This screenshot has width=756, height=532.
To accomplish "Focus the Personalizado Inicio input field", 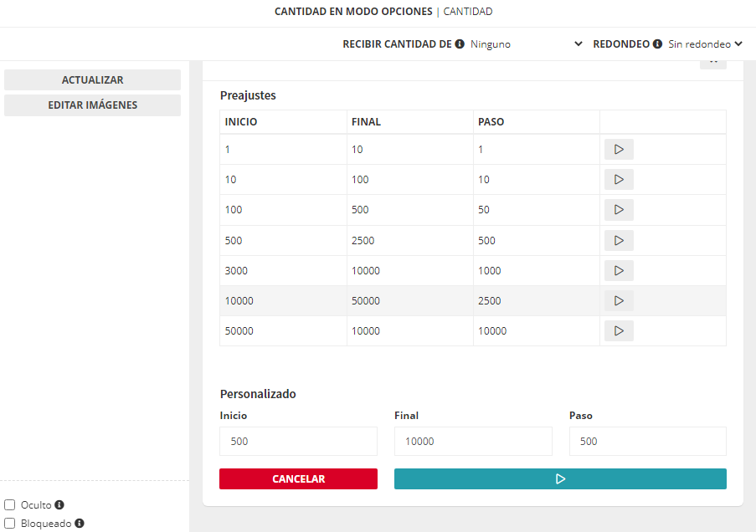I will (298, 442).
